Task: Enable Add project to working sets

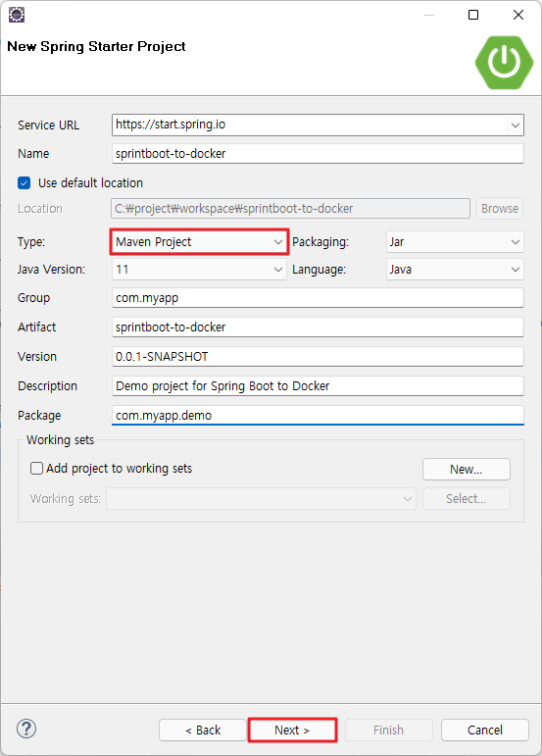Action: point(36,468)
